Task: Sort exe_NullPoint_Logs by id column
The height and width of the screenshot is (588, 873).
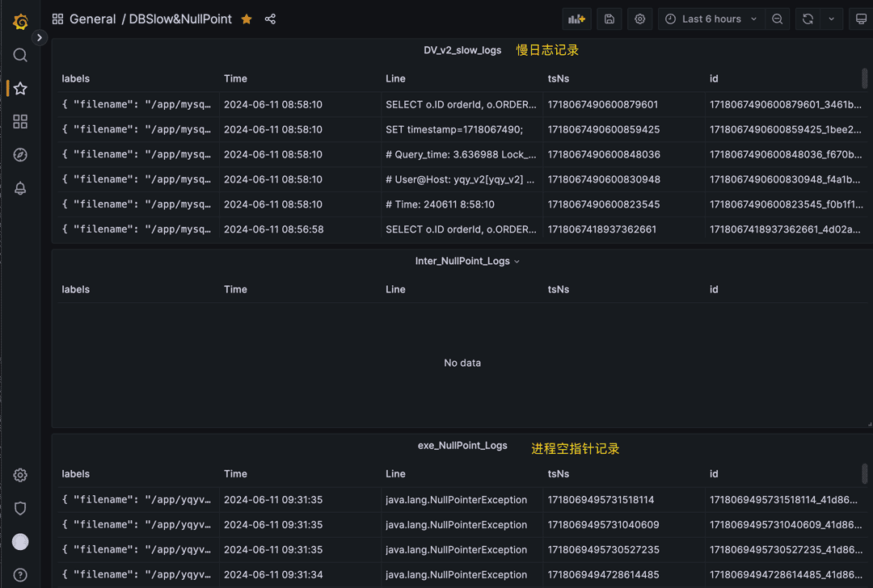Action: pyautogui.click(x=714, y=474)
